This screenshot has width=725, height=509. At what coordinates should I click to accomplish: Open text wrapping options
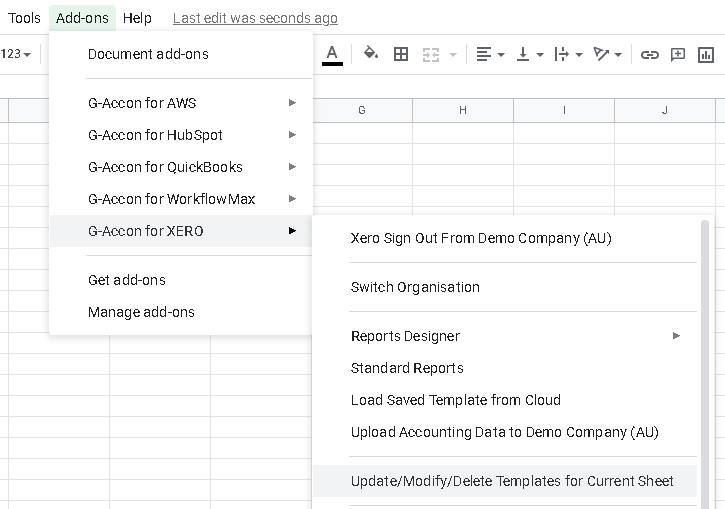click(561, 54)
